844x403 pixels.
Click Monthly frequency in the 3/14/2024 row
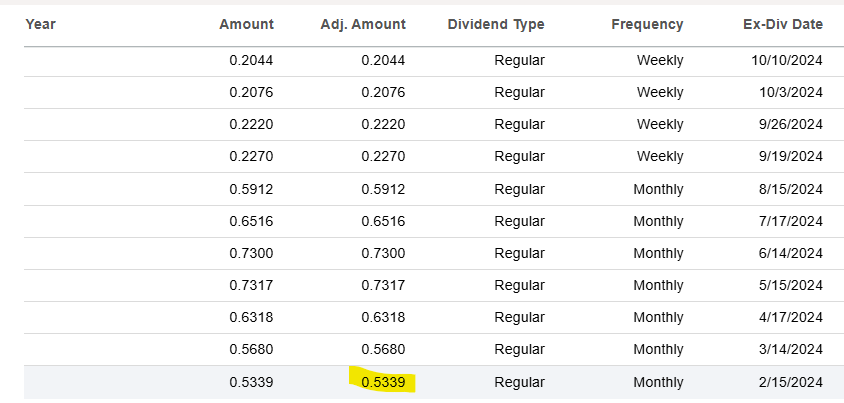pyautogui.click(x=658, y=350)
